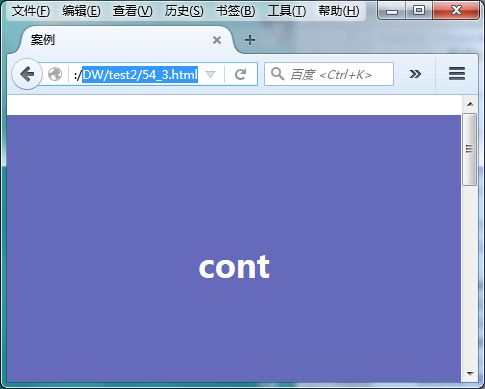Open the 帮助(H) menu
Screen dimensions: 485x389
pyautogui.click(x=339, y=11)
